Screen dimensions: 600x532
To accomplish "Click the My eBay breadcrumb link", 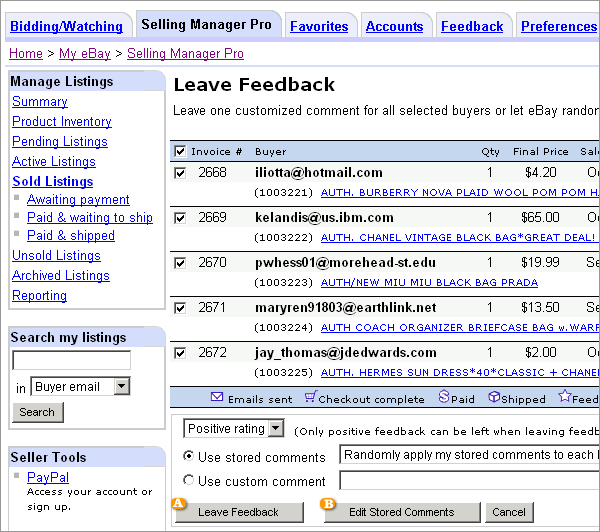I will (85, 54).
